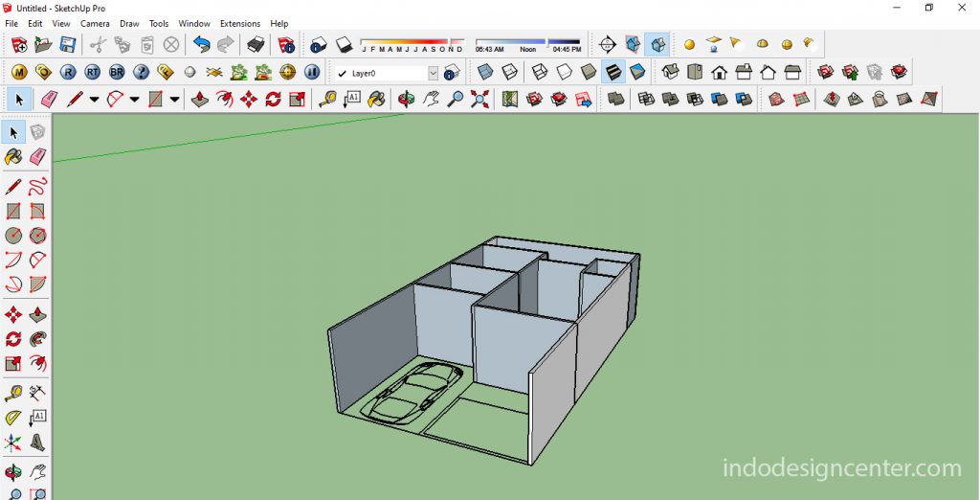Click the Add Location map icon
Image resolution: width=980 pixels, height=500 pixels.
(x=510, y=99)
